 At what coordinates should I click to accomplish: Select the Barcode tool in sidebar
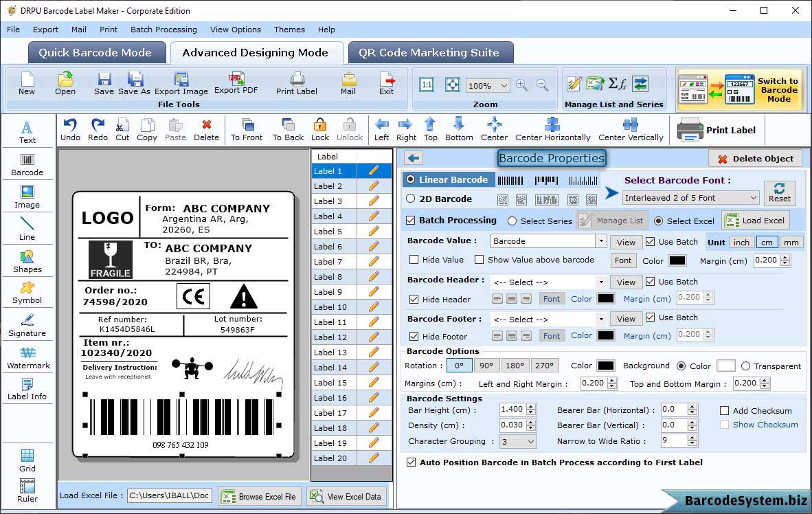click(27, 165)
